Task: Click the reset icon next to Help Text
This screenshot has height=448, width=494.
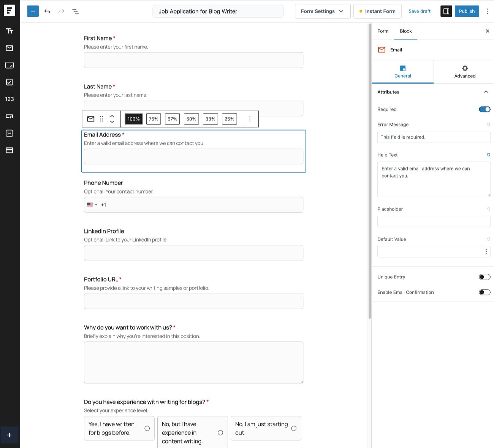Action: coord(489,155)
